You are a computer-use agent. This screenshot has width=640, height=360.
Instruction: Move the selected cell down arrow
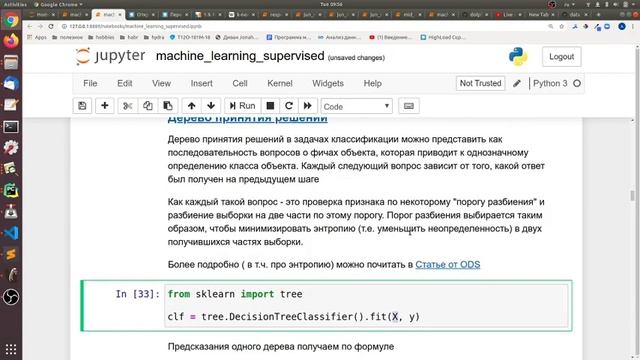[211, 106]
